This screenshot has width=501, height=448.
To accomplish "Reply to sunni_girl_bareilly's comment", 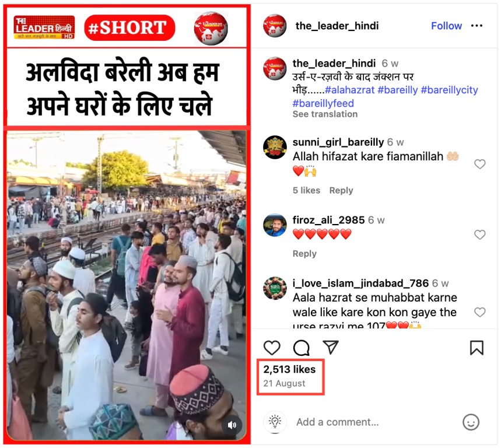I will 341,190.
